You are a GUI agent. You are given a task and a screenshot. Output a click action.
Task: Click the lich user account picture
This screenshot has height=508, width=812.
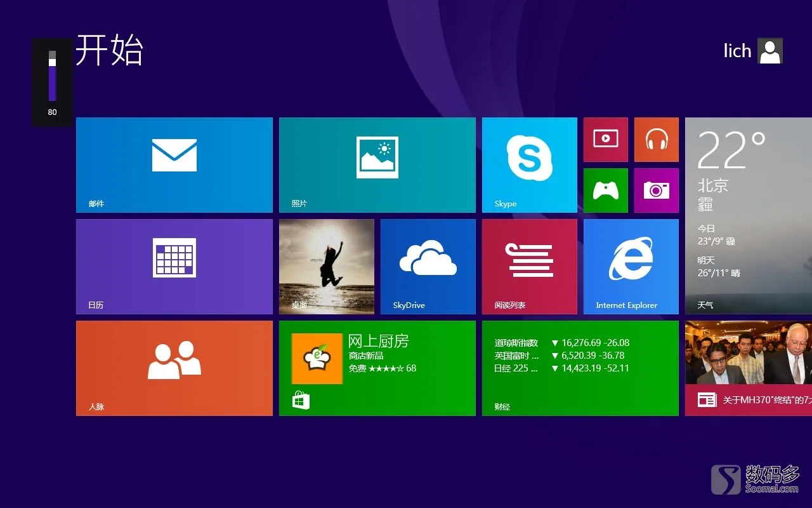tap(770, 51)
